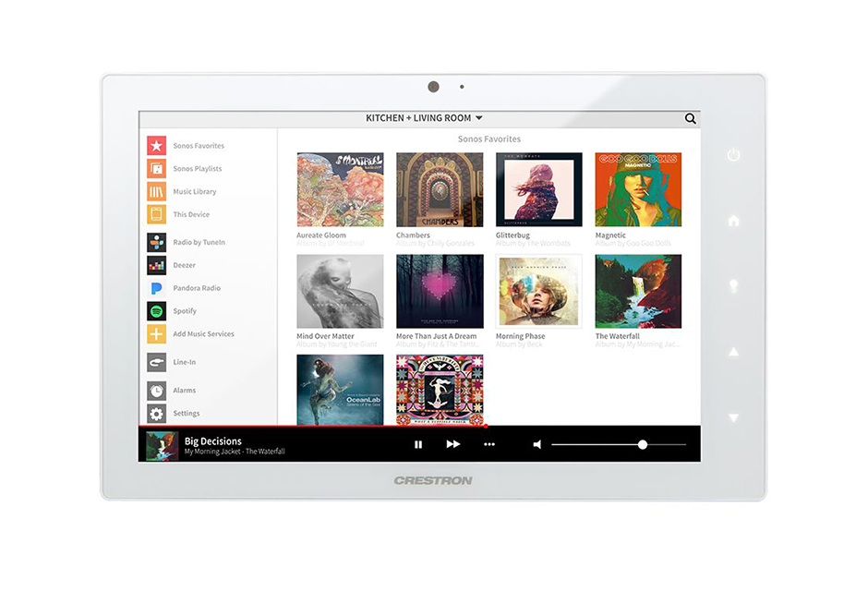Click the 'Magnetic' album title text
This screenshot has height=591, width=868.
pyautogui.click(x=610, y=235)
